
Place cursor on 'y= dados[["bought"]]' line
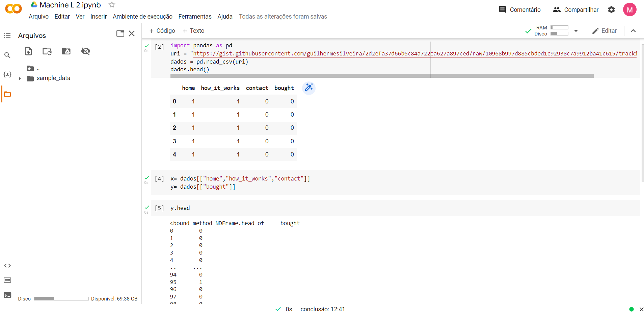203,187
